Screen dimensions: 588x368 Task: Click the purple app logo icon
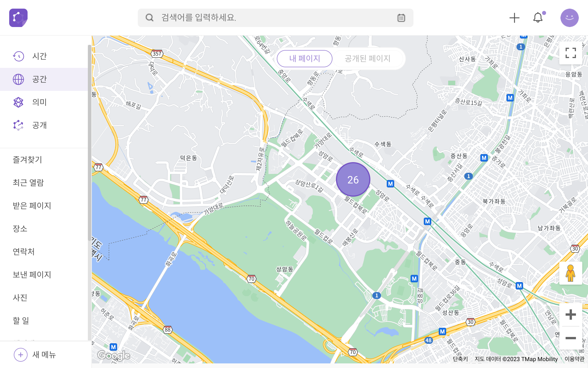(18, 18)
